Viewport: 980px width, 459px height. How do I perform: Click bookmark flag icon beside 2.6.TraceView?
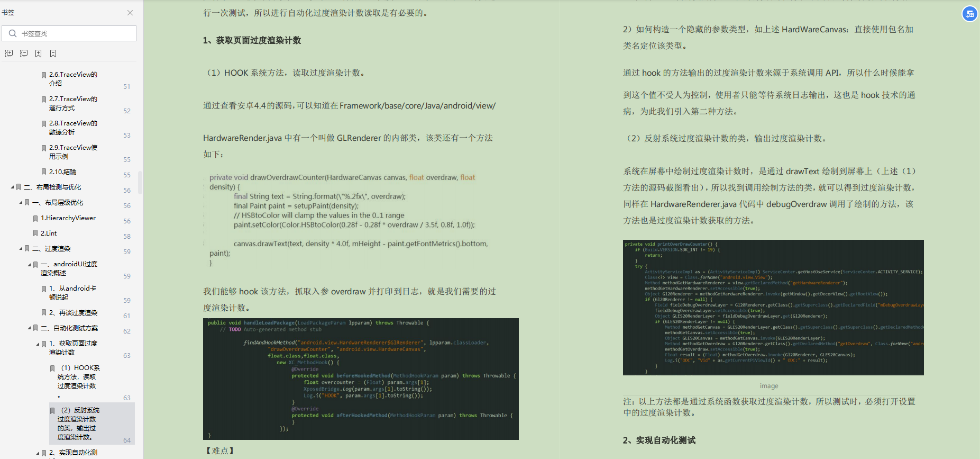tap(43, 75)
